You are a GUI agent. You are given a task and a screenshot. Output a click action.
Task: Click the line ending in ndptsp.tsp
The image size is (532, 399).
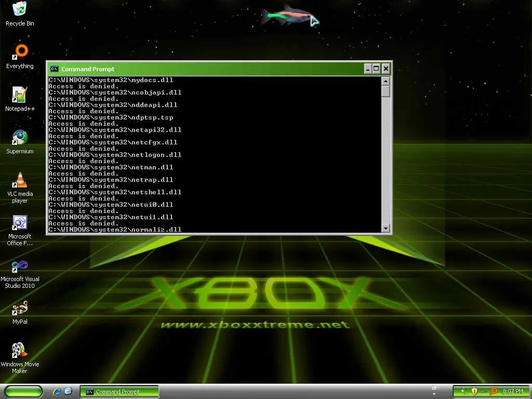pyautogui.click(x=111, y=117)
